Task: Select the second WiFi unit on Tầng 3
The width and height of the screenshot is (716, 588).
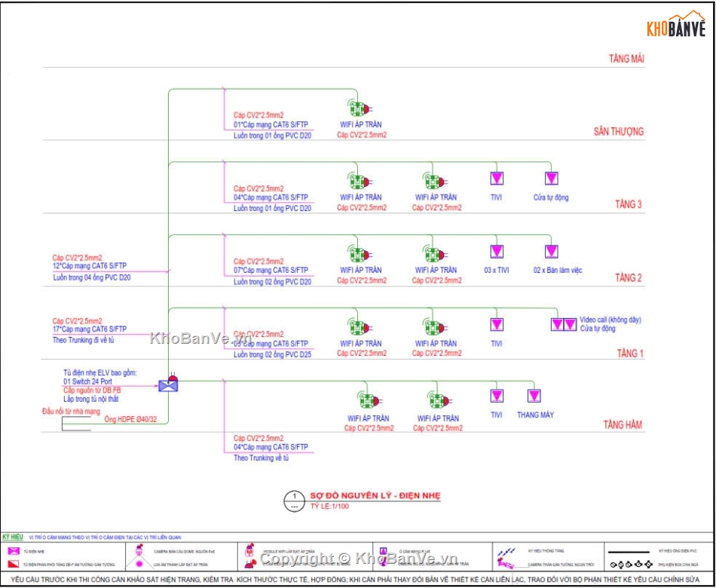Action: point(435,182)
